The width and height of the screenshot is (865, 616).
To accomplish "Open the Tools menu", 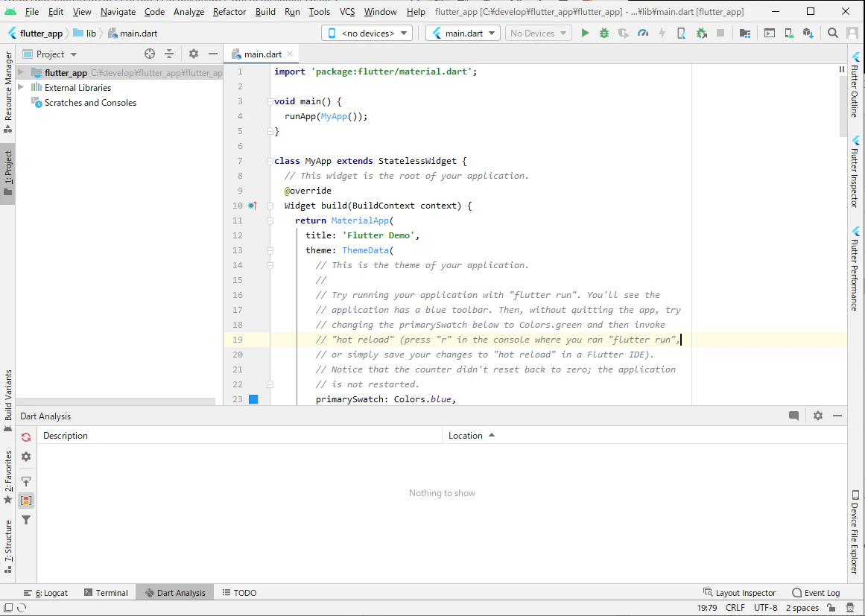I will click(320, 12).
